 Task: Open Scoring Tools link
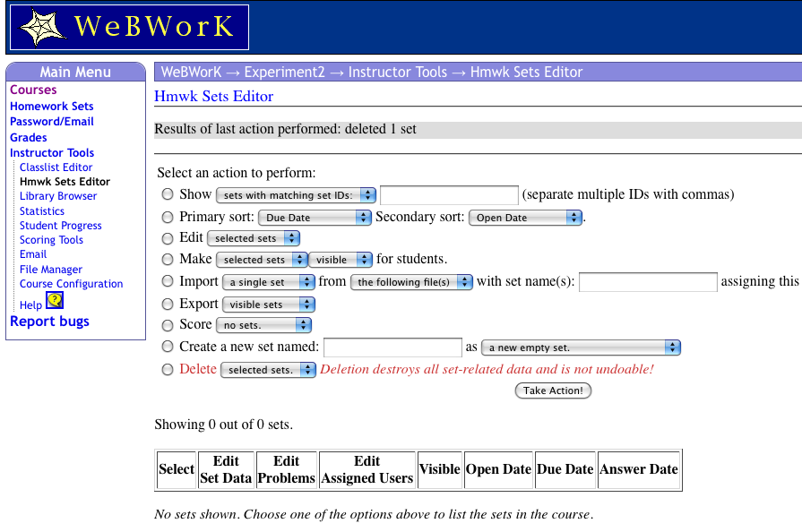(51, 240)
